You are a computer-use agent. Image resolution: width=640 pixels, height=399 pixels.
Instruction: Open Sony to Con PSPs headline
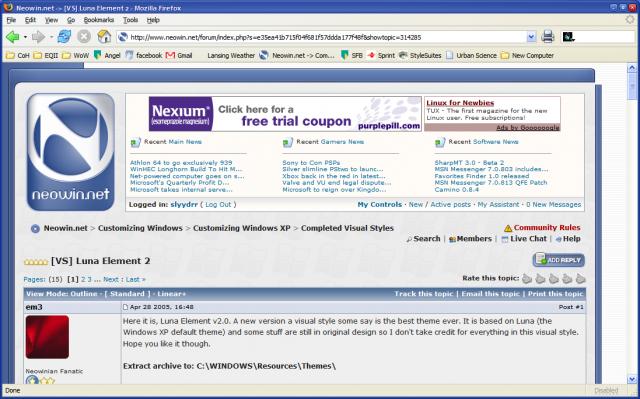click(311, 162)
